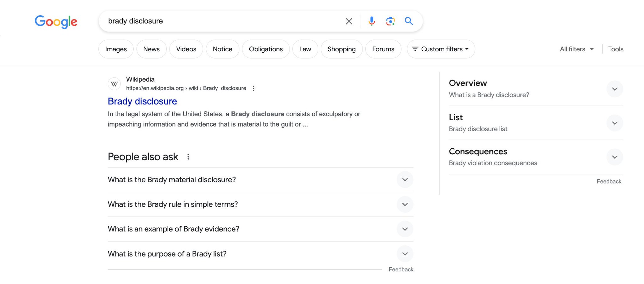The width and height of the screenshot is (644, 284).
Task: Expand the Consequences section chevron
Action: [x=615, y=157]
